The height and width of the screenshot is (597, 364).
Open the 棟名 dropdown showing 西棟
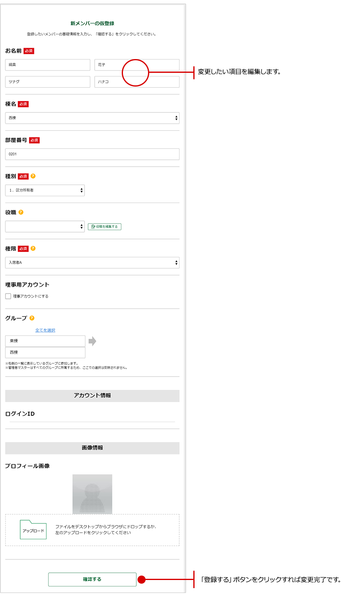pos(92,118)
